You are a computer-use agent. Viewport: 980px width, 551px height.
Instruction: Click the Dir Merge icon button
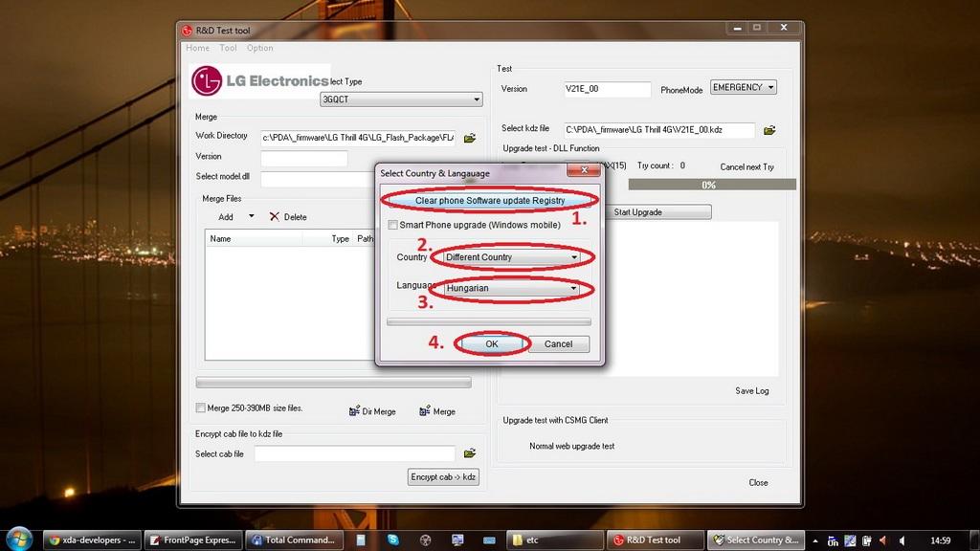coord(372,411)
